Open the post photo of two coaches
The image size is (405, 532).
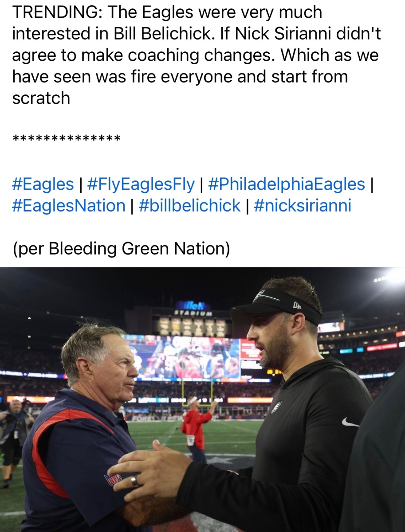202,399
